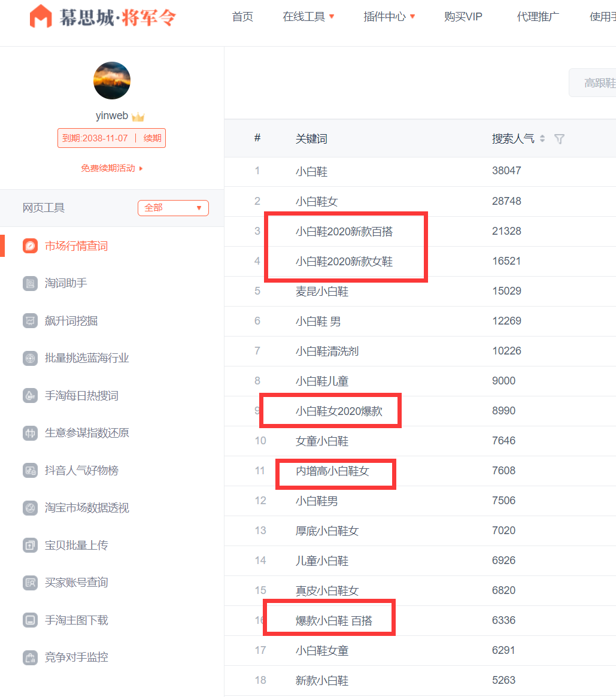The width and height of the screenshot is (616, 697).
Task: Open the 市场行情查询 menu entry
Action: [77, 246]
